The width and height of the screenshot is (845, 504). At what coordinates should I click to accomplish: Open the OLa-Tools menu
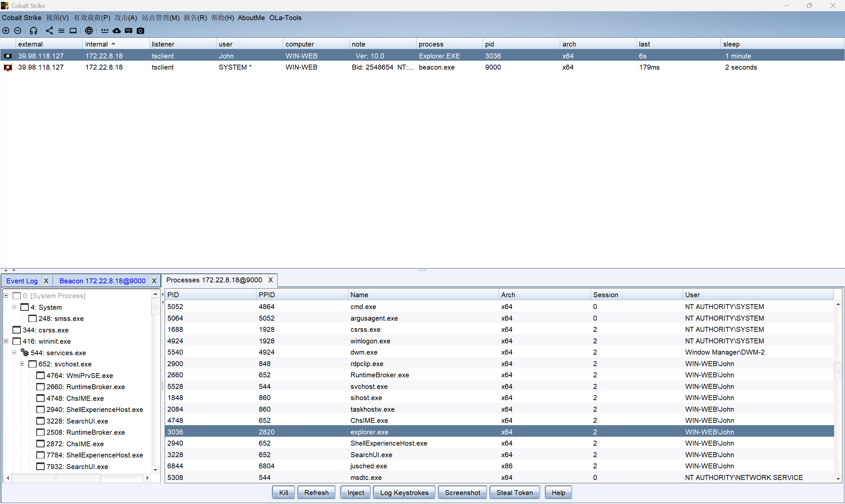coord(286,18)
